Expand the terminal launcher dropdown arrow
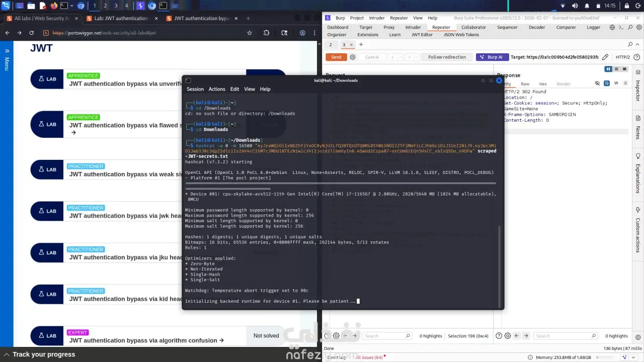644x362 pixels. coord(72,6)
